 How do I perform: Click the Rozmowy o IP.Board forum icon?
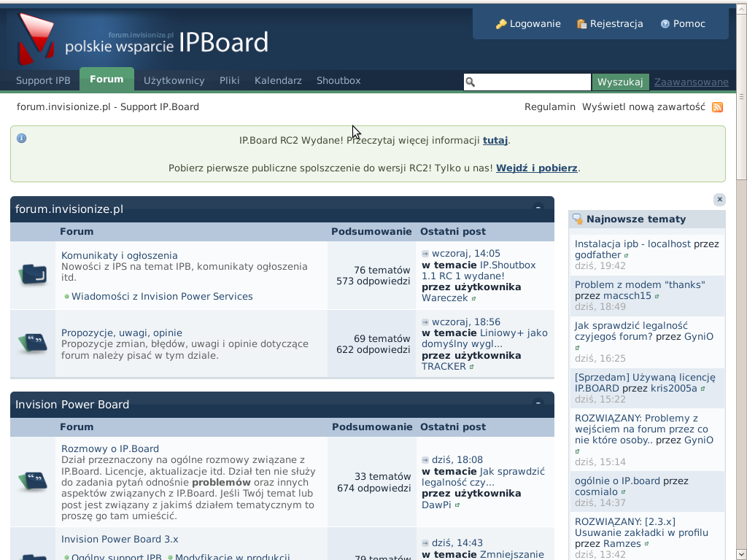click(33, 482)
